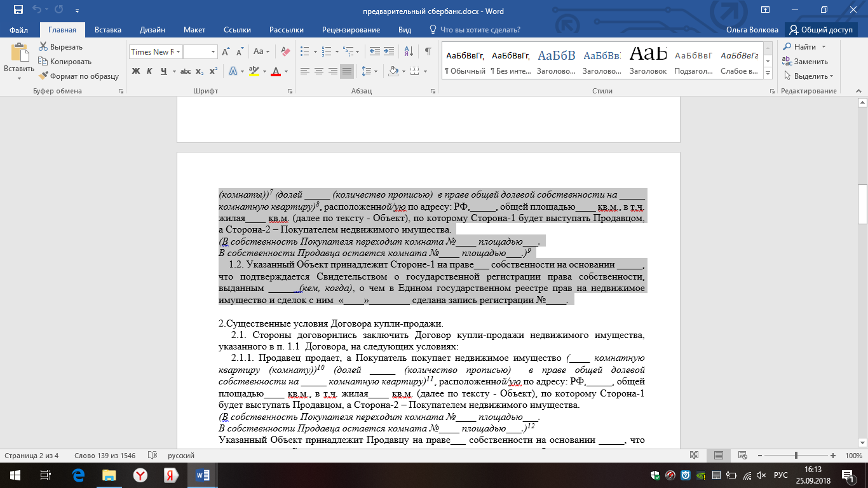This screenshot has height=488, width=868.
Task: Click the Format Painter brush icon
Action: [43, 76]
